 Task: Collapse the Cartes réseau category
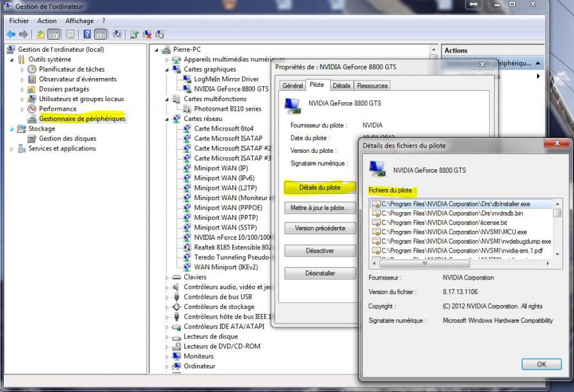click(x=167, y=119)
